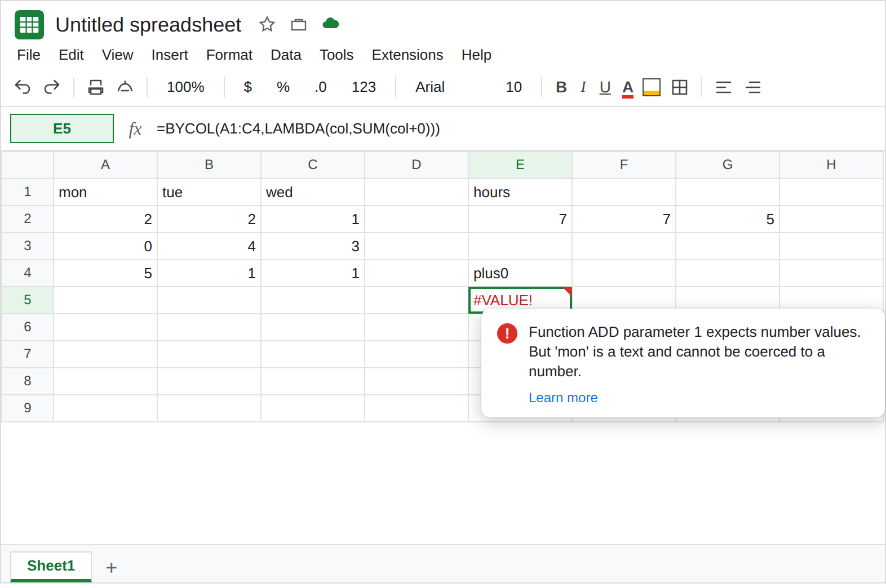Activate the paint format tool
The image size is (886, 588).
coord(125,87)
